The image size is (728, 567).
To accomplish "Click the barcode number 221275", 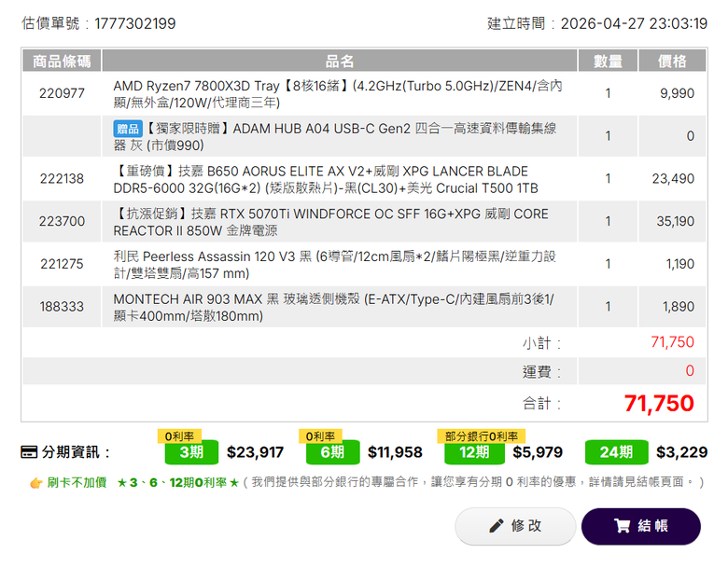I will [x=62, y=264].
